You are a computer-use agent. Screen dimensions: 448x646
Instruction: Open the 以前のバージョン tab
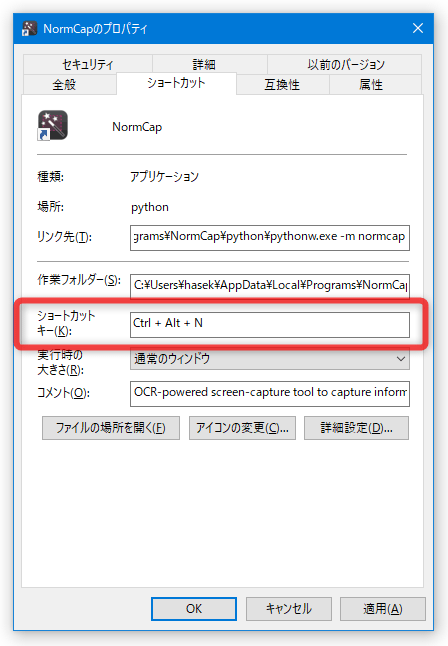pos(345,64)
